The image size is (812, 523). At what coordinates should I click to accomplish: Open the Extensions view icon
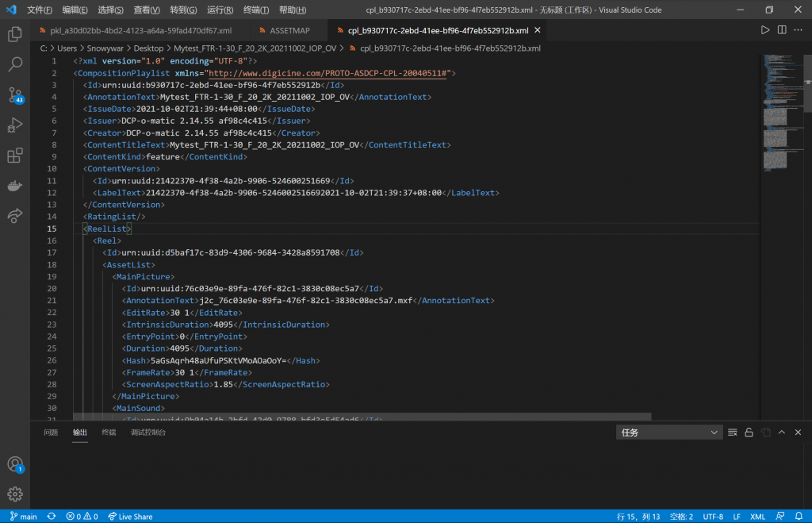tap(14, 156)
